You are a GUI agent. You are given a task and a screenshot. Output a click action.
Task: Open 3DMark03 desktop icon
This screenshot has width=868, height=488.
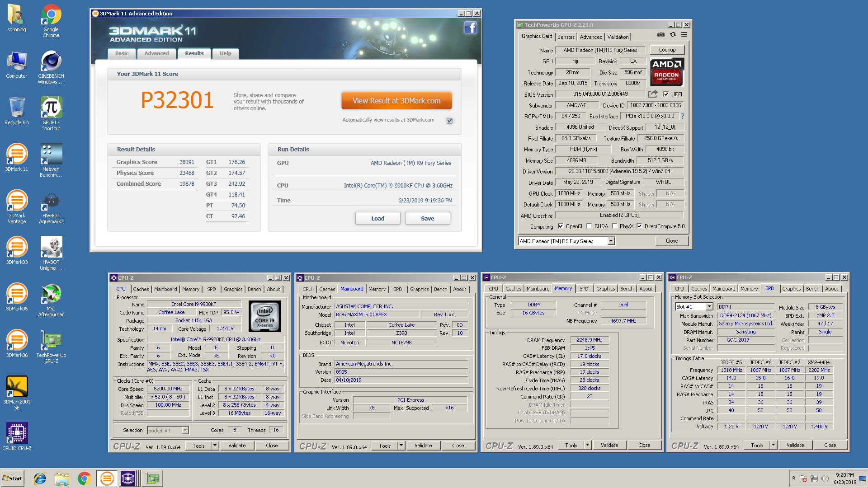pyautogui.click(x=16, y=251)
